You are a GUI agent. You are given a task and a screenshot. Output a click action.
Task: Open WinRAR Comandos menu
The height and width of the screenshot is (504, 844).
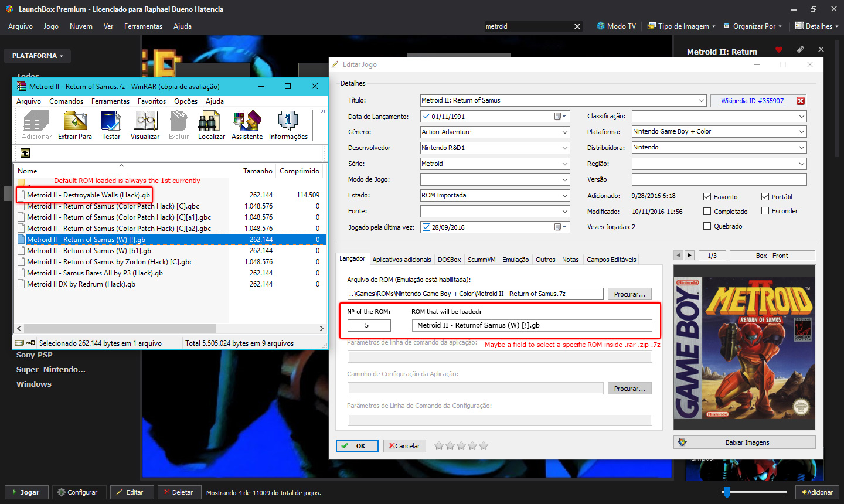pos(66,101)
